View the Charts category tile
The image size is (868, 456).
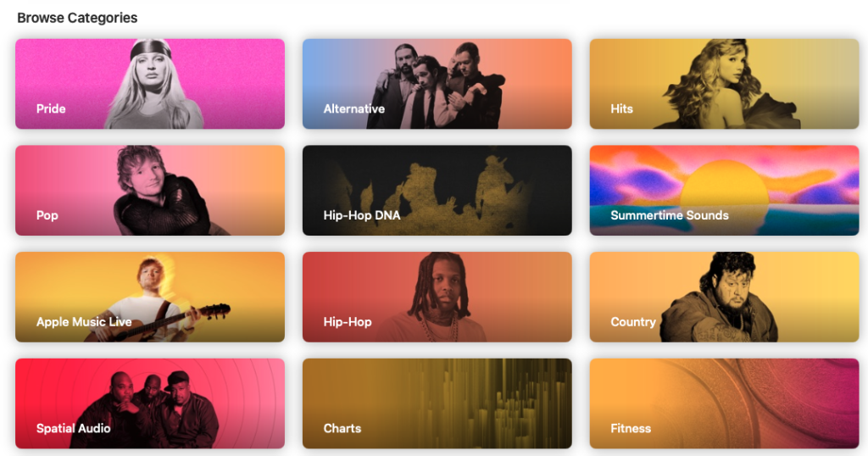(x=437, y=403)
